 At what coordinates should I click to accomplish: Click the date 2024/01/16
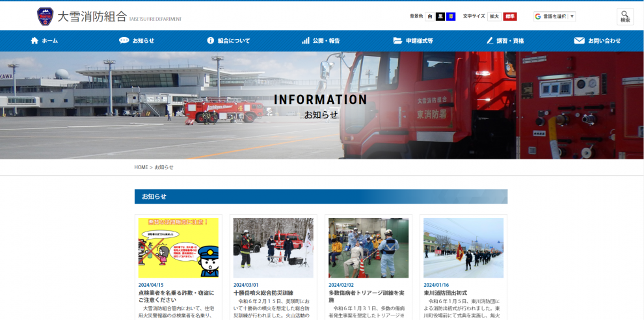click(x=436, y=285)
